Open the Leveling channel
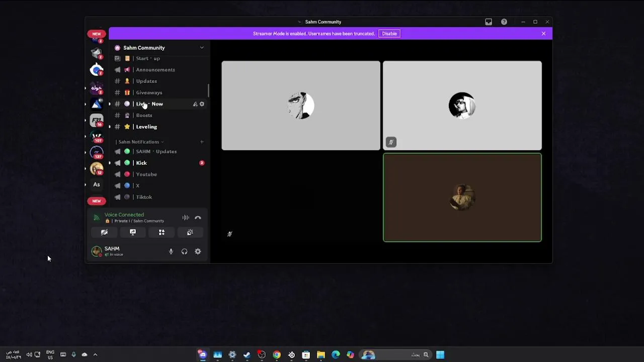 coord(159,127)
